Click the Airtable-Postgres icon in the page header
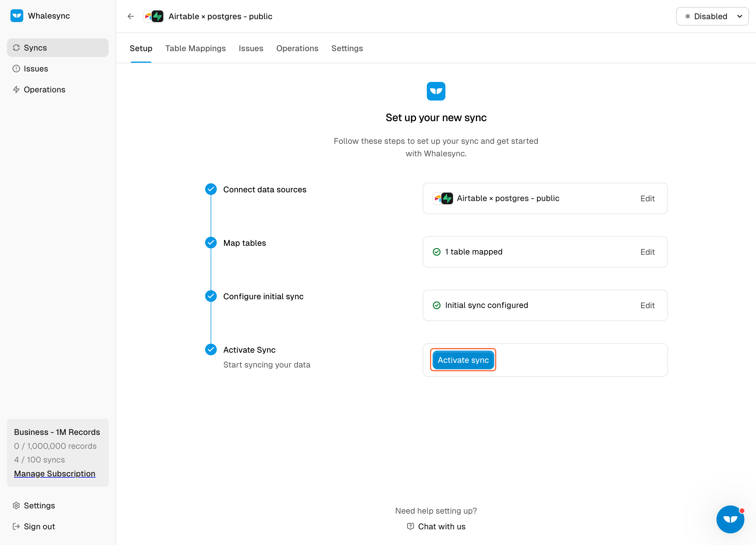 [x=153, y=16]
